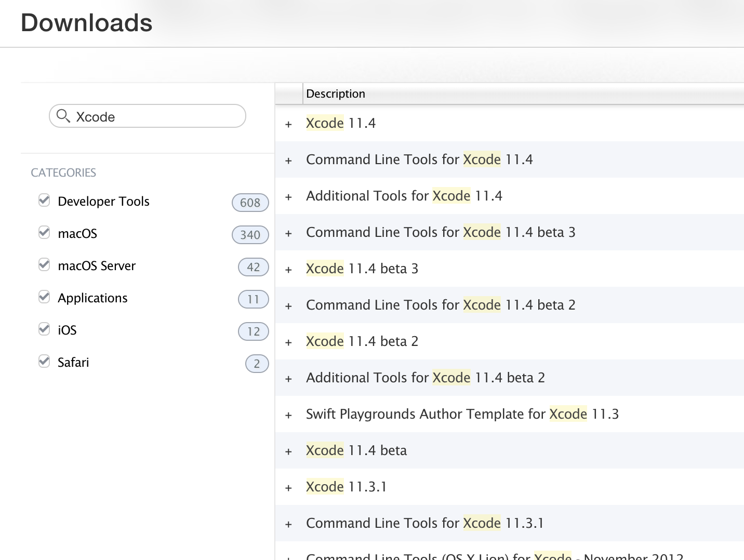The width and height of the screenshot is (744, 560).
Task: Uncheck the macOS category checkbox
Action: (44, 233)
